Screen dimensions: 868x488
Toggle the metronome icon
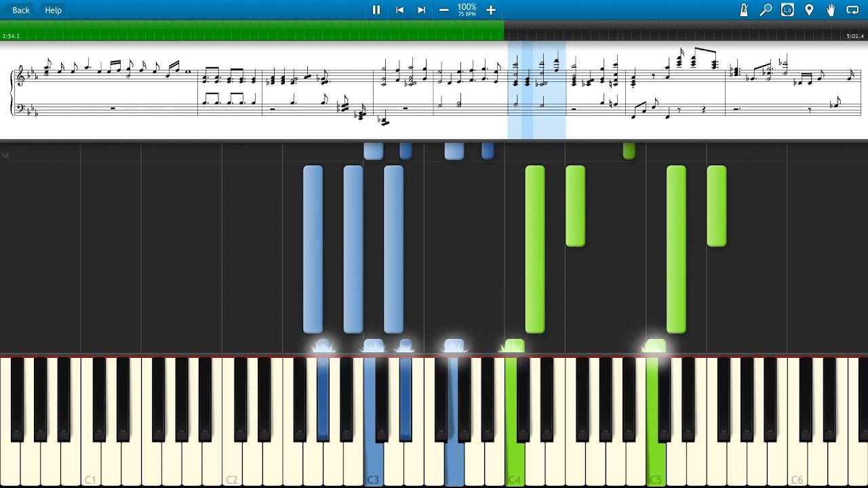tap(744, 10)
